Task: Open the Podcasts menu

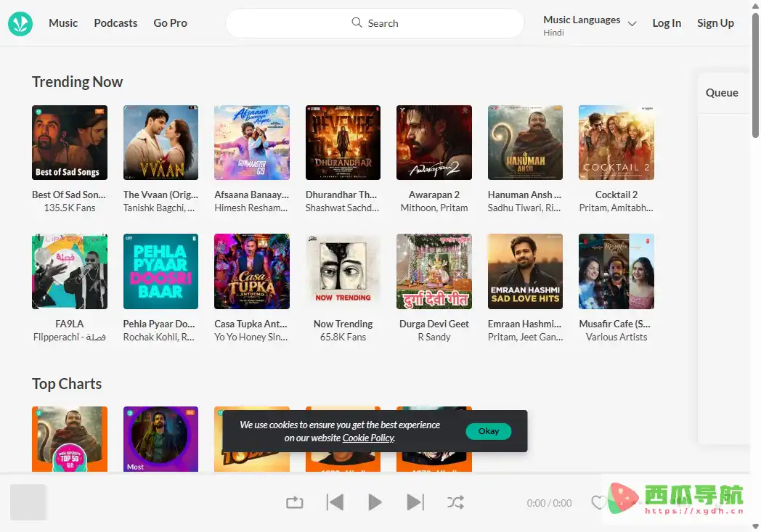Action: pos(115,22)
